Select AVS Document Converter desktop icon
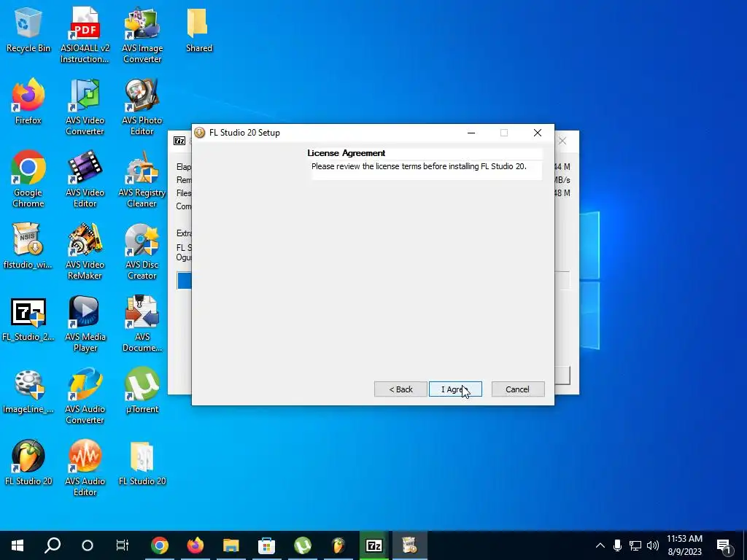747x560 pixels. click(142, 324)
